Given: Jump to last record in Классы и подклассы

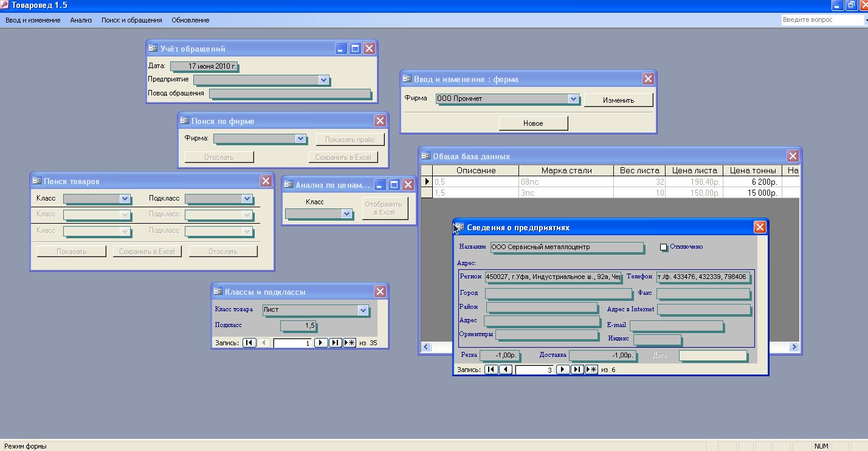Looking at the screenshot, I should (335, 343).
